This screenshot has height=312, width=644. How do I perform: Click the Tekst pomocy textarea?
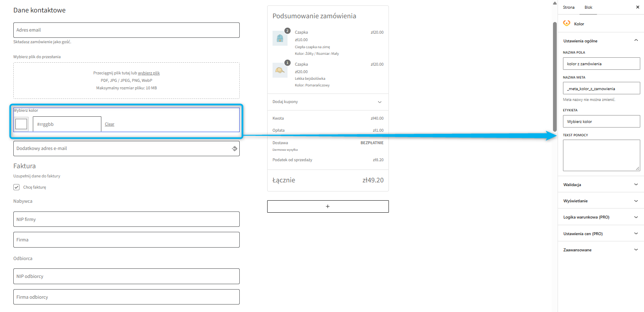click(x=602, y=155)
